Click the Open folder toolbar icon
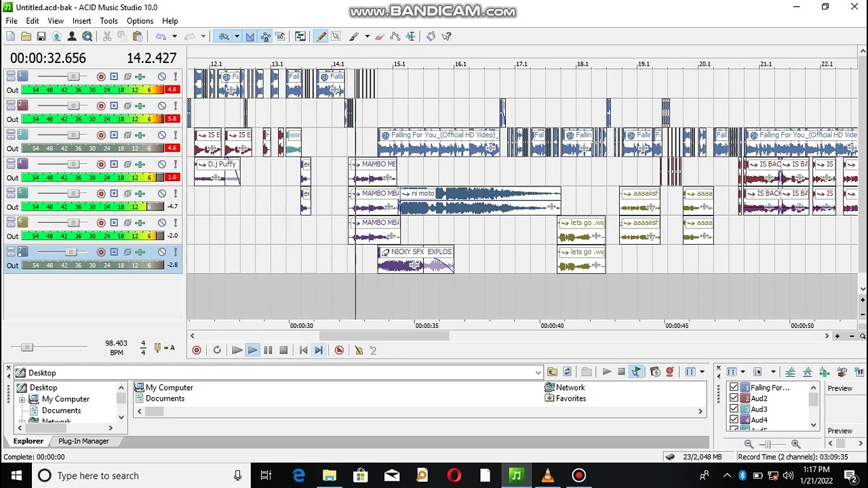868x488 pixels. point(26,37)
